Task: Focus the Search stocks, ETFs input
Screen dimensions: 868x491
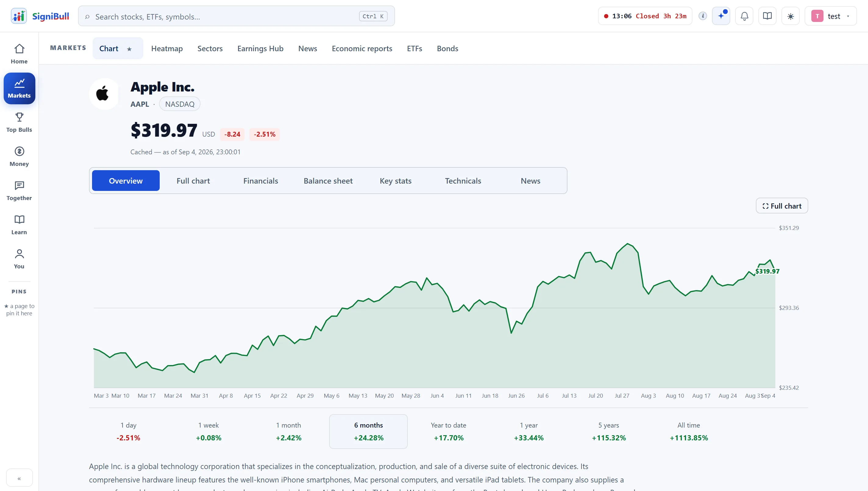Action: (236, 16)
